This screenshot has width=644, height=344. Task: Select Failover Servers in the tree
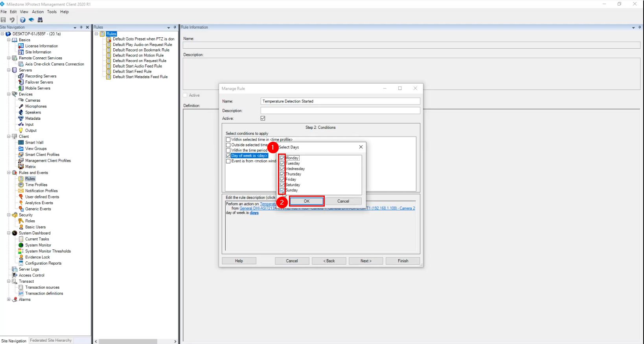[39, 82]
